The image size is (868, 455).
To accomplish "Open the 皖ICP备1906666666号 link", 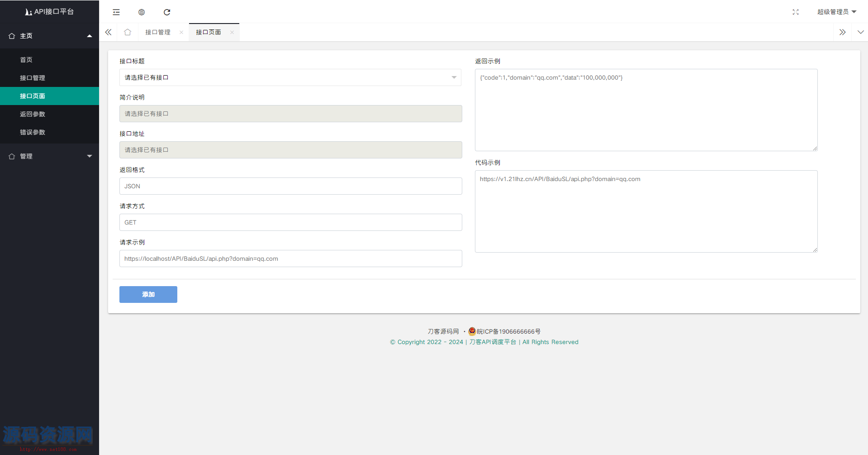I will (x=509, y=331).
